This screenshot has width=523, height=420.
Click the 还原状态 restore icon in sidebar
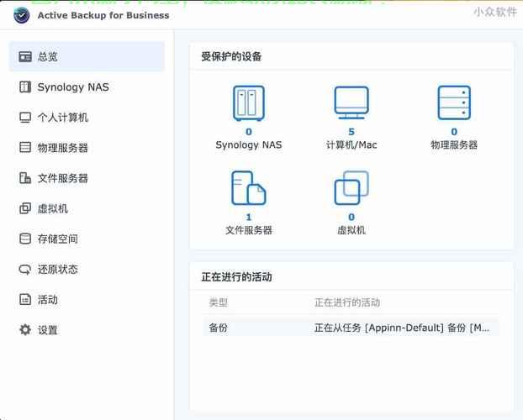(25, 269)
